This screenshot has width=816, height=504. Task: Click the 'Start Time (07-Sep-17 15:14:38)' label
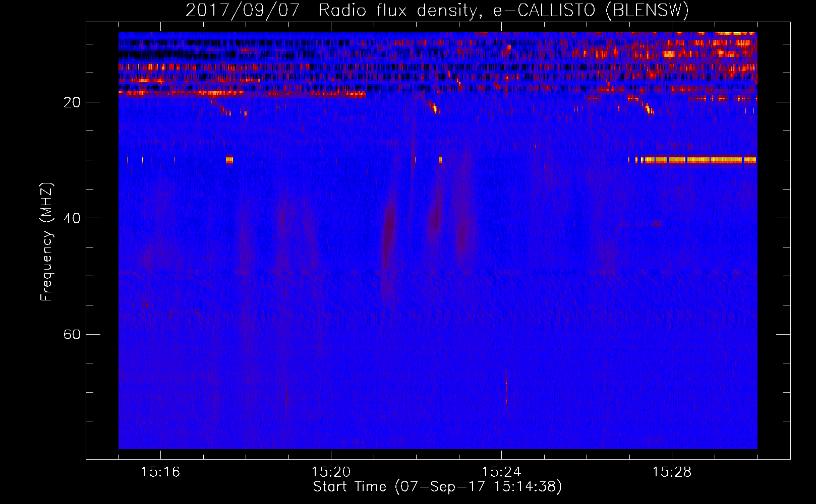point(437,487)
